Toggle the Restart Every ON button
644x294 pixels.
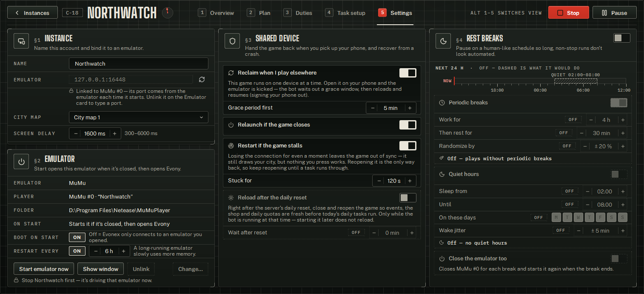point(77,251)
